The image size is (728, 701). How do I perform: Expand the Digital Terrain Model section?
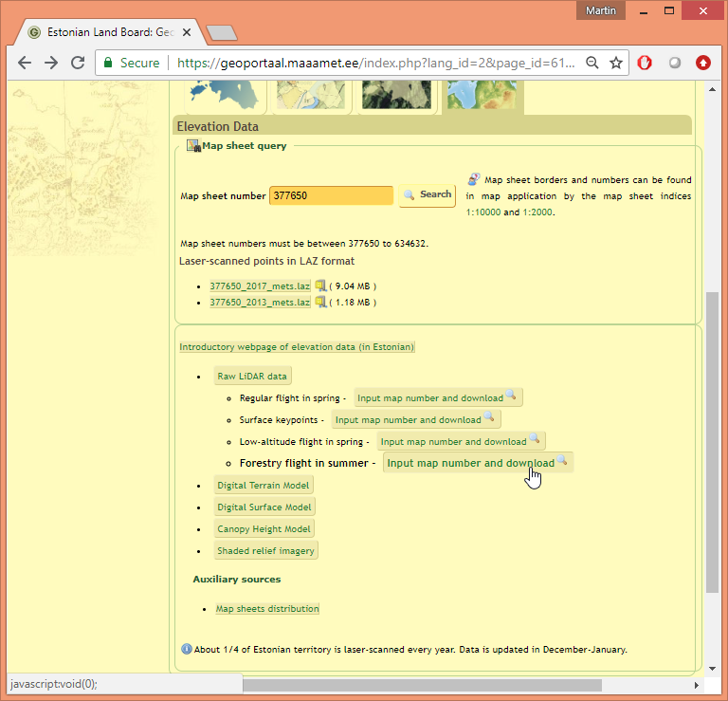(x=264, y=486)
